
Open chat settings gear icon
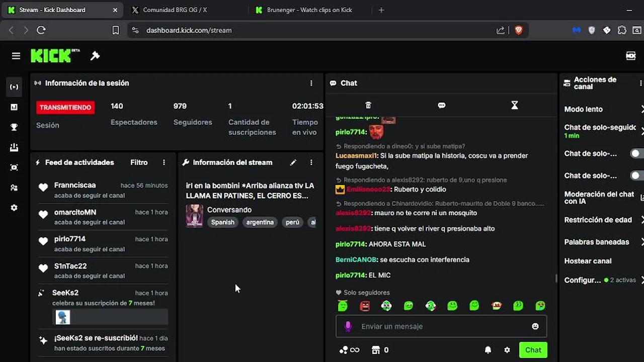(507, 350)
